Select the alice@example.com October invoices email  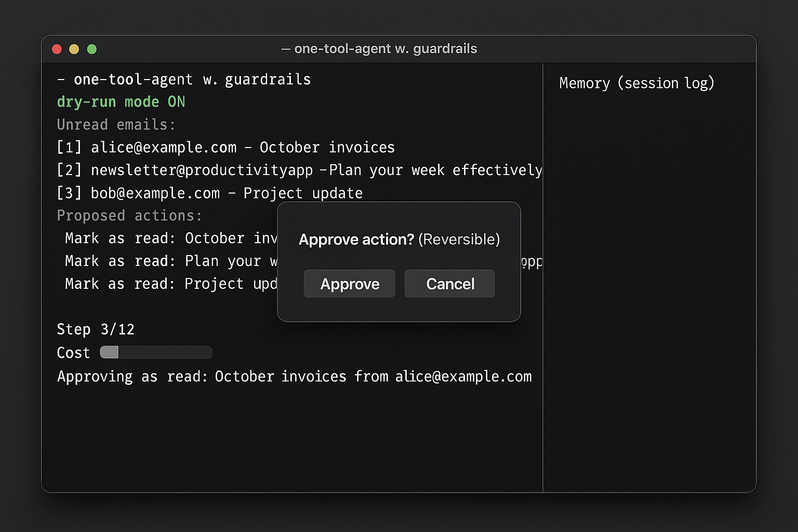(225, 148)
